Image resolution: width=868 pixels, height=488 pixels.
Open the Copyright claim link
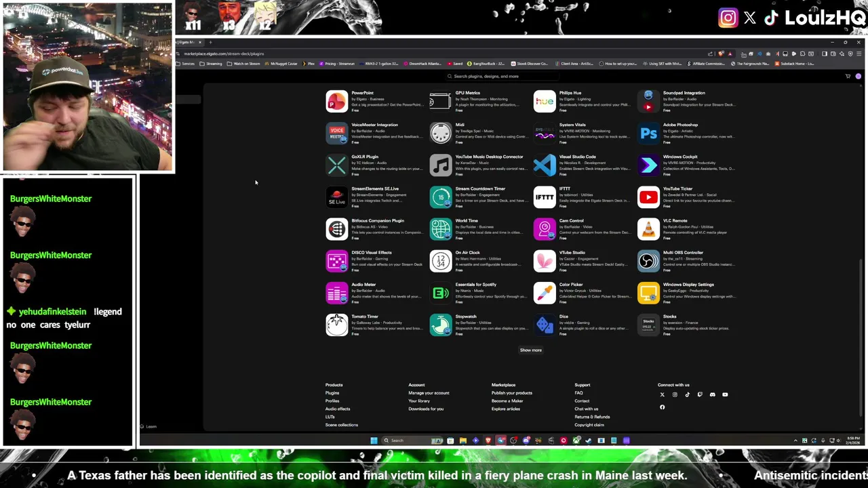coord(589,425)
